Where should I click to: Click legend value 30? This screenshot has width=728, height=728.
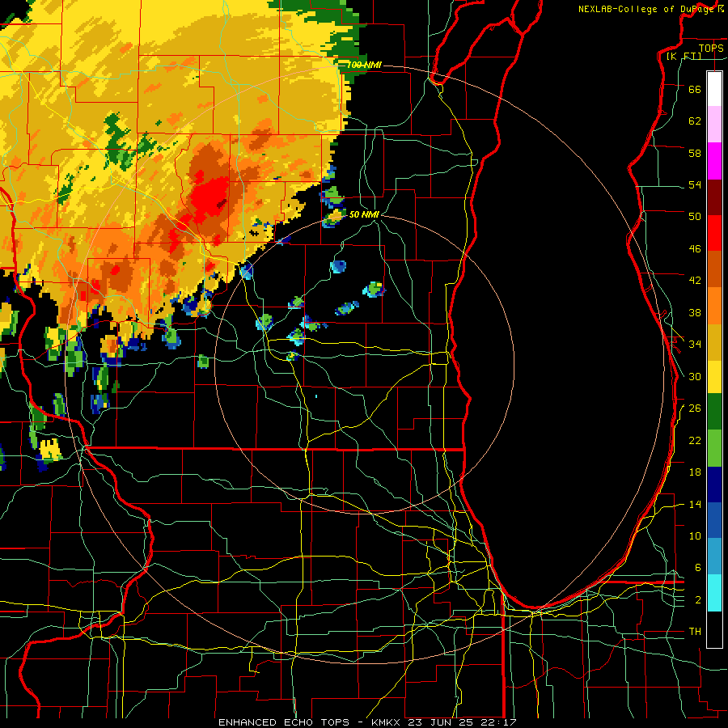(695, 376)
